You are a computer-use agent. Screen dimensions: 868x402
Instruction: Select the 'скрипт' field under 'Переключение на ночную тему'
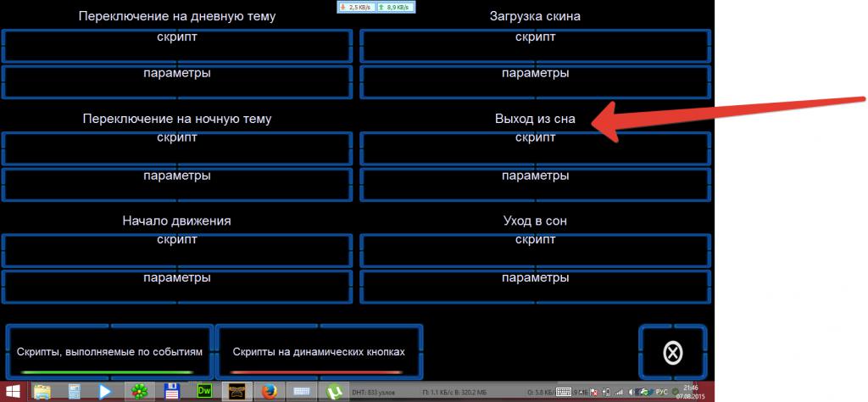tap(177, 148)
